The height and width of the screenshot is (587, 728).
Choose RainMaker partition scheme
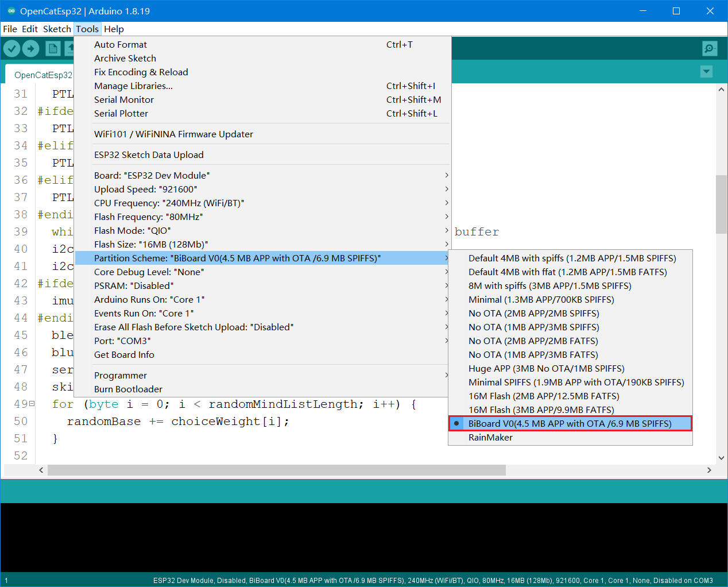[570, 437]
